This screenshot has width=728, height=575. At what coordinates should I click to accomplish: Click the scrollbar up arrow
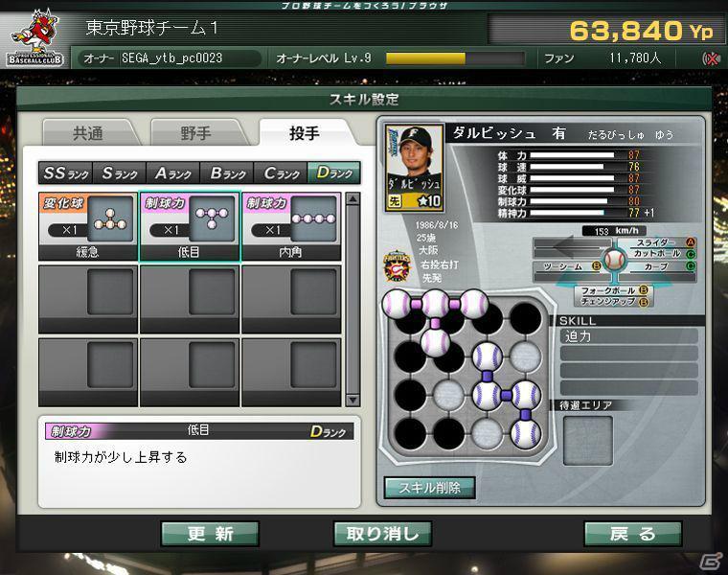point(353,199)
